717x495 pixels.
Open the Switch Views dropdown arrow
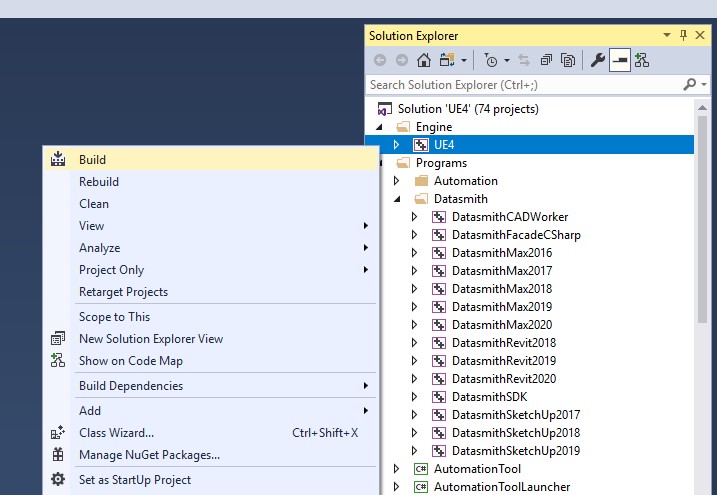coord(464,60)
